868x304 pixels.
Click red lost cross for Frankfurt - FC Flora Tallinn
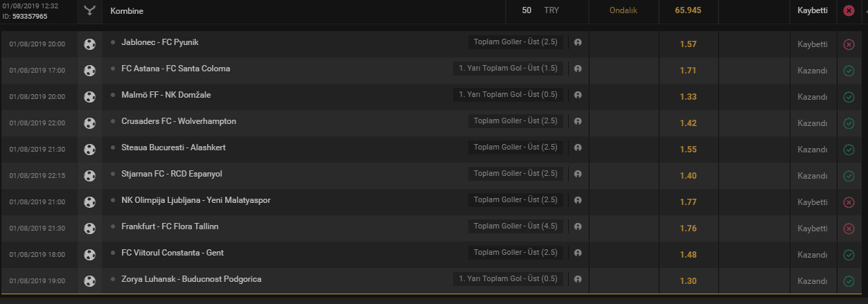click(x=849, y=229)
